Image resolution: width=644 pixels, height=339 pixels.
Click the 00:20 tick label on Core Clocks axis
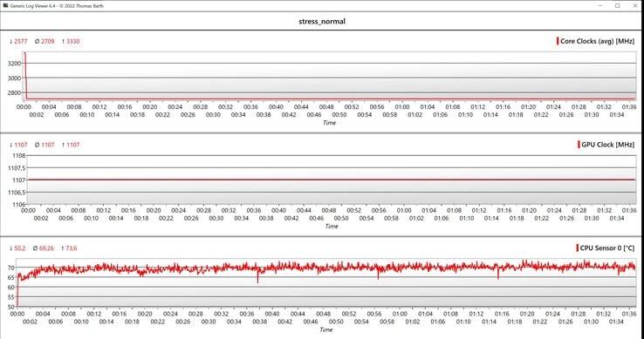tap(150, 106)
